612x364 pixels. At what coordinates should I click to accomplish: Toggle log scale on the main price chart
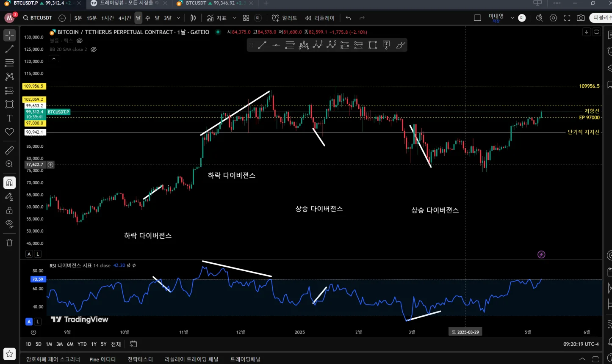click(x=38, y=254)
